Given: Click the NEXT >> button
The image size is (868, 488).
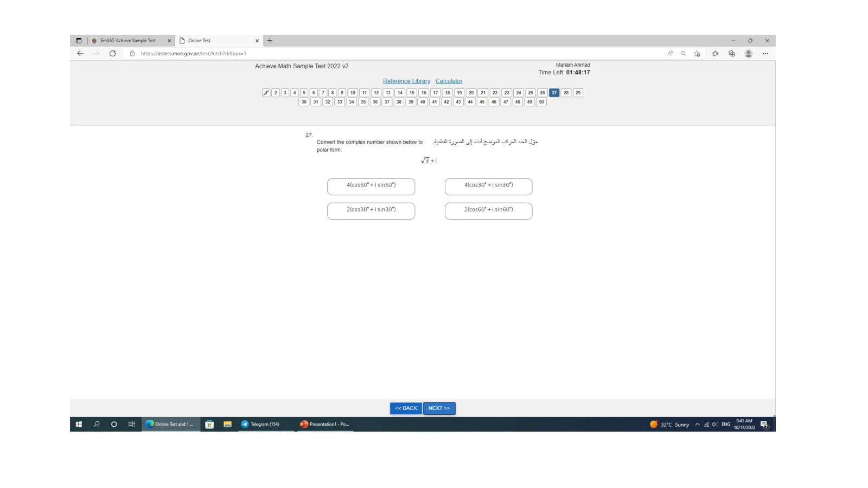Looking at the screenshot, I should [x=439, y=408].
